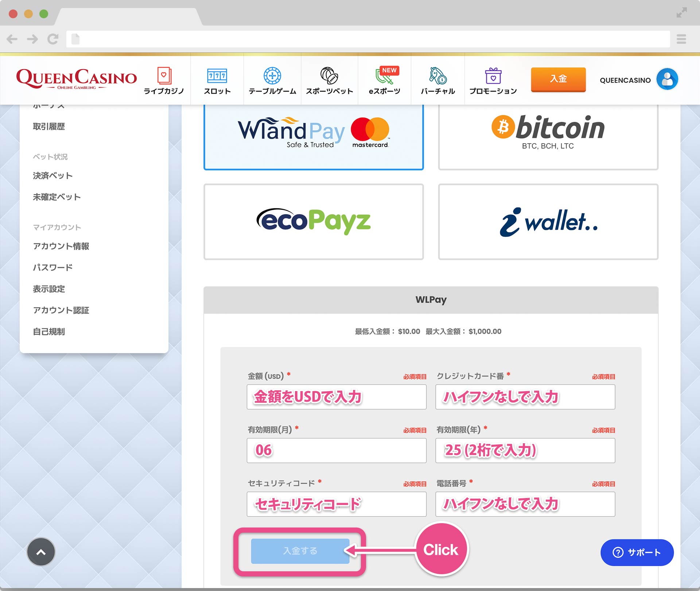Focus the セキュリティコード field
The width and height of the screenshot is (700, 591).
pyautogui.click(x=337, y=504)
